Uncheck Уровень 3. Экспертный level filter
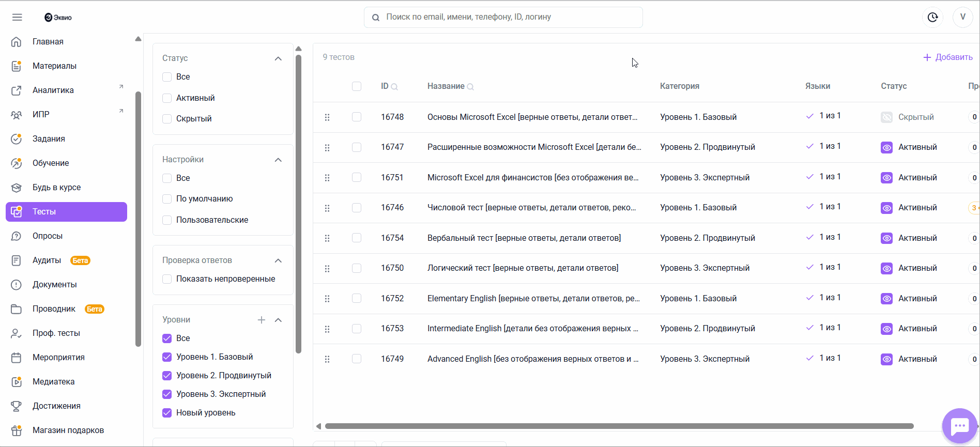Viewport: 980px width, 447px height. (167, 394)
